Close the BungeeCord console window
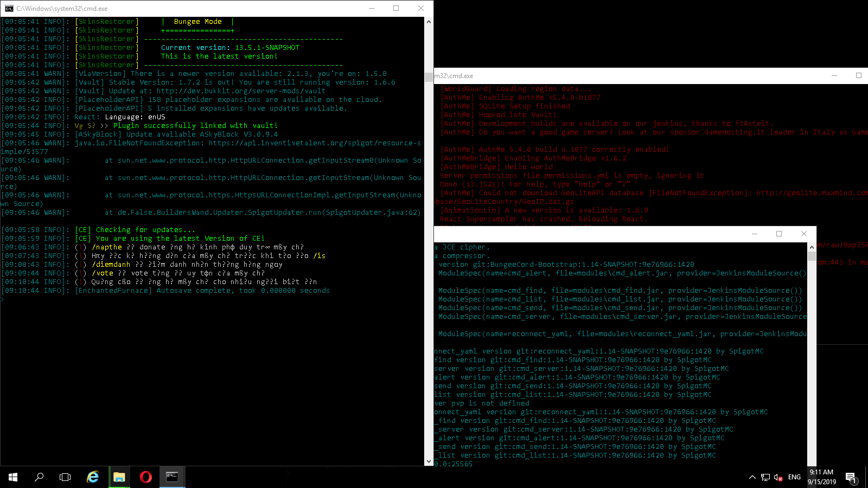This screenshot has height=488, width=868. [804, 234]
